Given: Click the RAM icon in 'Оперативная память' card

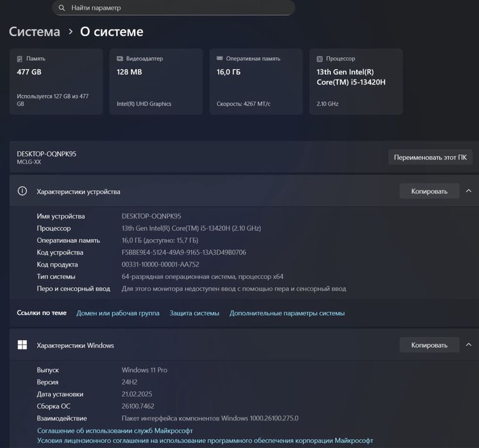Looking at the screenshot, I should [x=220, y=58].
